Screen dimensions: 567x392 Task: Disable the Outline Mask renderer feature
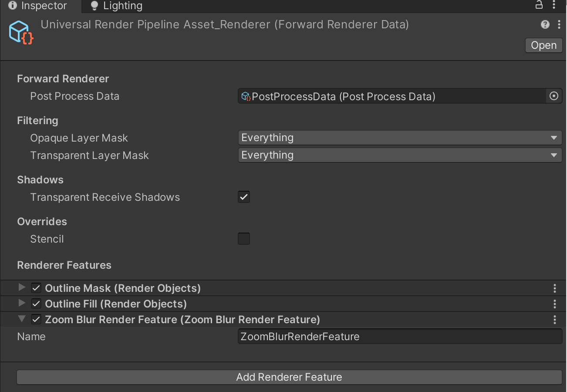[36, 288]
